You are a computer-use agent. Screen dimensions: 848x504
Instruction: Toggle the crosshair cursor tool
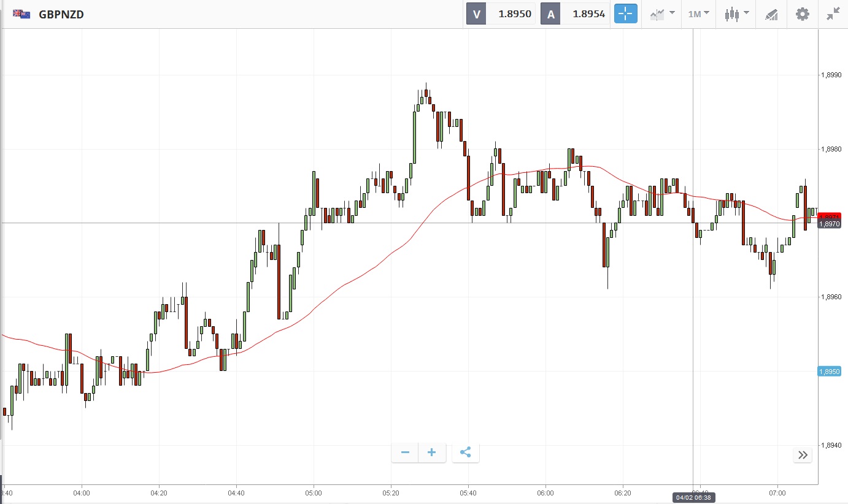pyautogui.click(x=625, y=14)
